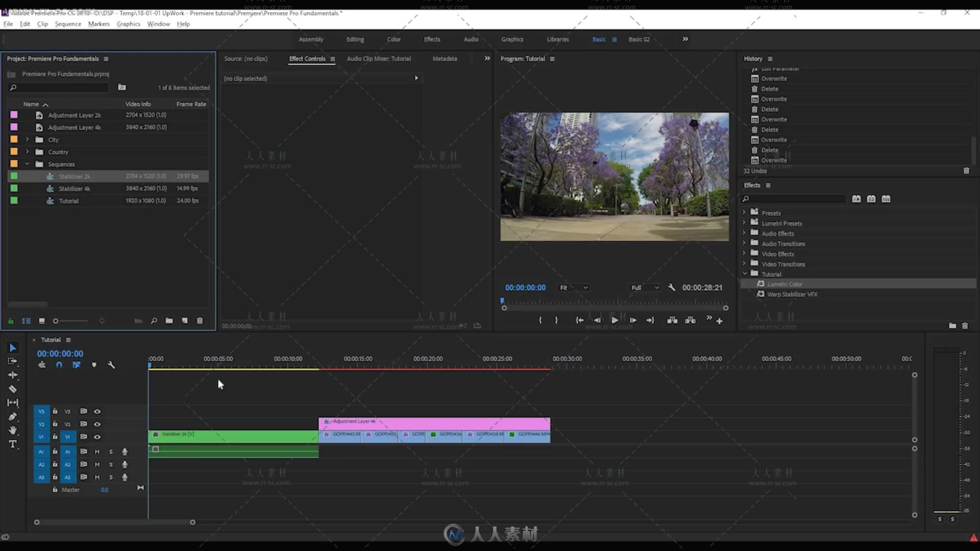Delete selected History state trash icon
The image size is (980, 551).
(x=966, y=171)
